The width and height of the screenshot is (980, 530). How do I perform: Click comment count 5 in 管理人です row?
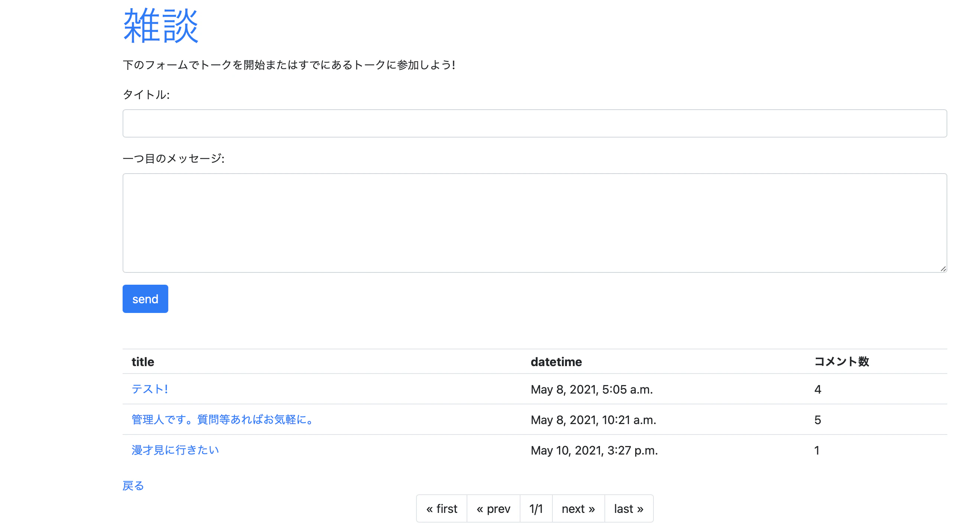818,420
